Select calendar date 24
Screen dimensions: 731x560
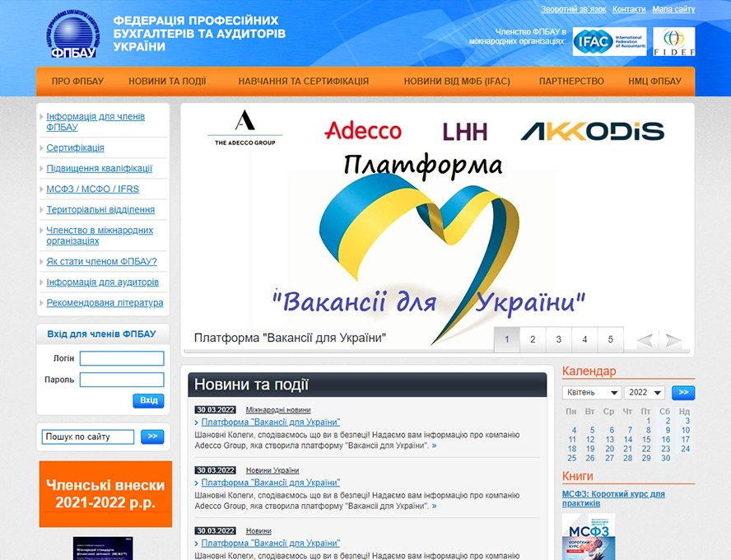[685, 449]
